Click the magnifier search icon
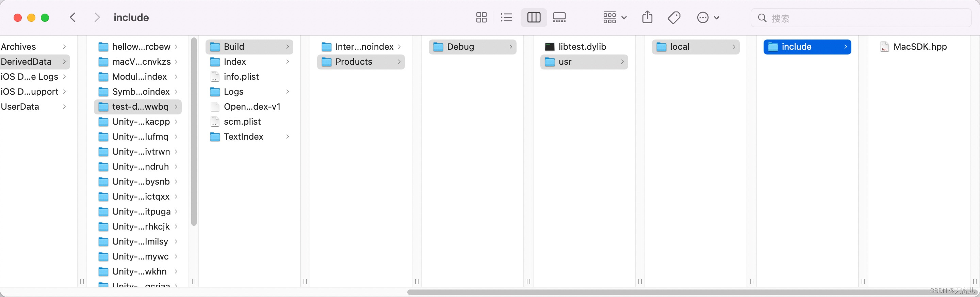This screenshot has height=297, width=980. tap(762, 18)
